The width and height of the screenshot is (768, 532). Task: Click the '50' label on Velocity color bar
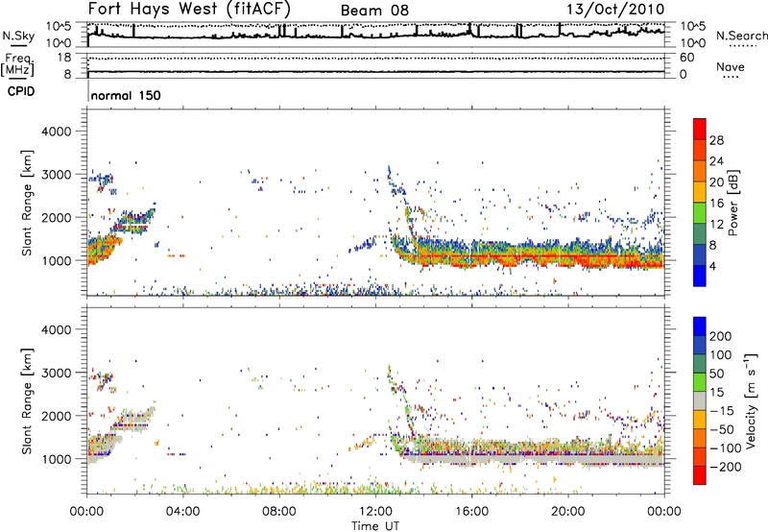tap(716, 374)
